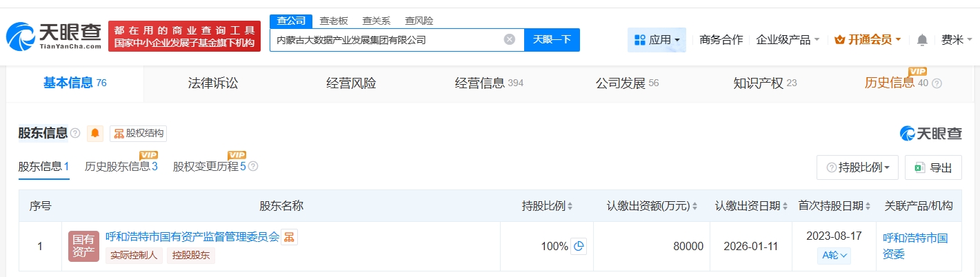Sort the table by 持股比例 column
This screenshot has width=980, height=277.
pos(570,206)
